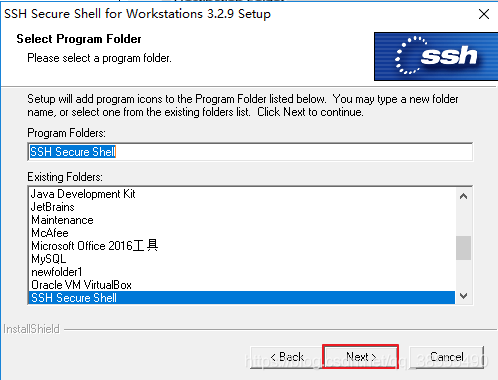
Task: Select Java Development Kit in the folders list
Action: click(x=242, y=194)
